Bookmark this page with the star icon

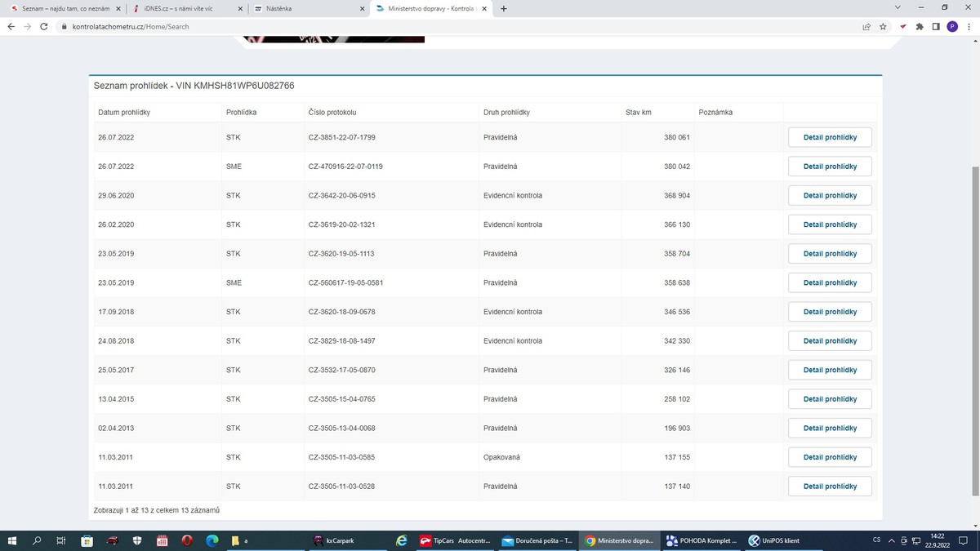883,26
